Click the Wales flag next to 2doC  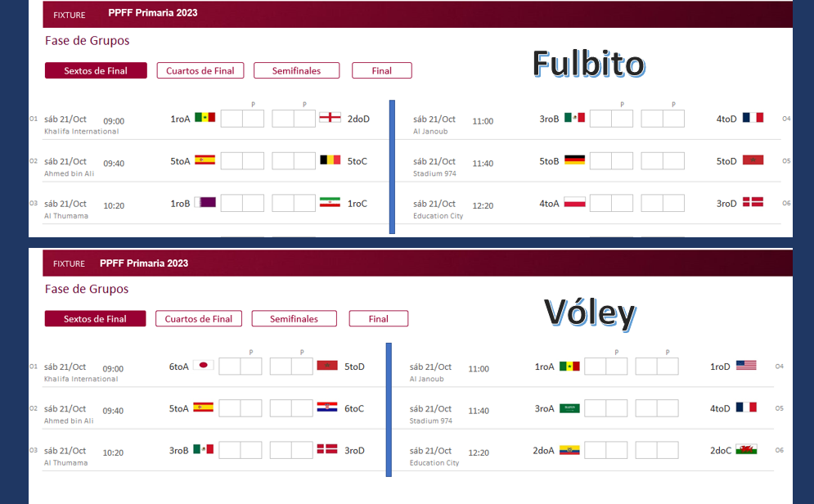point(746,449)
